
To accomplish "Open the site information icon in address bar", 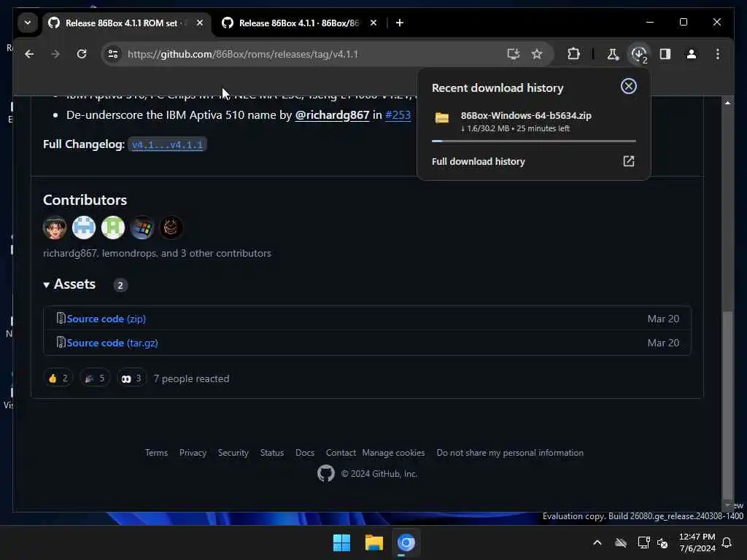I will click(113, 54).
